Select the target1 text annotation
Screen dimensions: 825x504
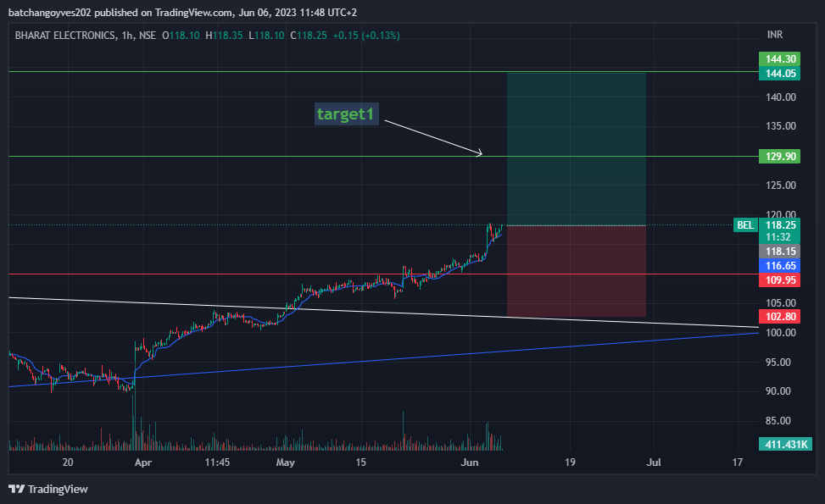click(x=345, y=114)
